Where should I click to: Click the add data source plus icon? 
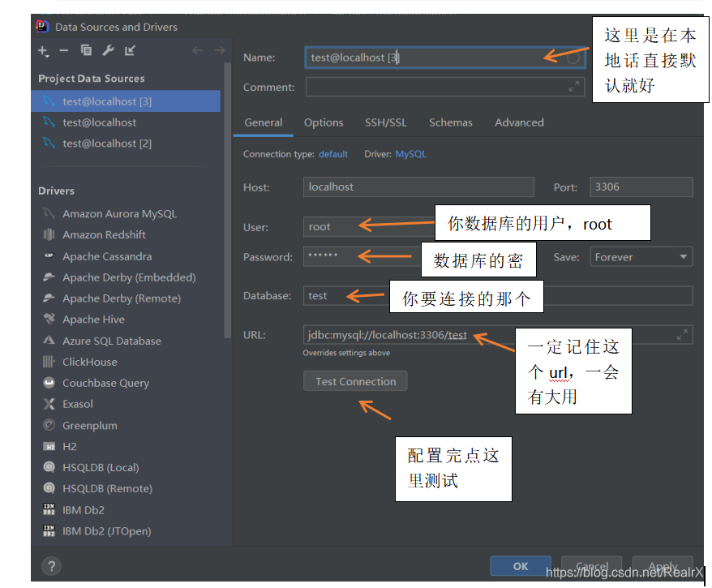point(43,51)
